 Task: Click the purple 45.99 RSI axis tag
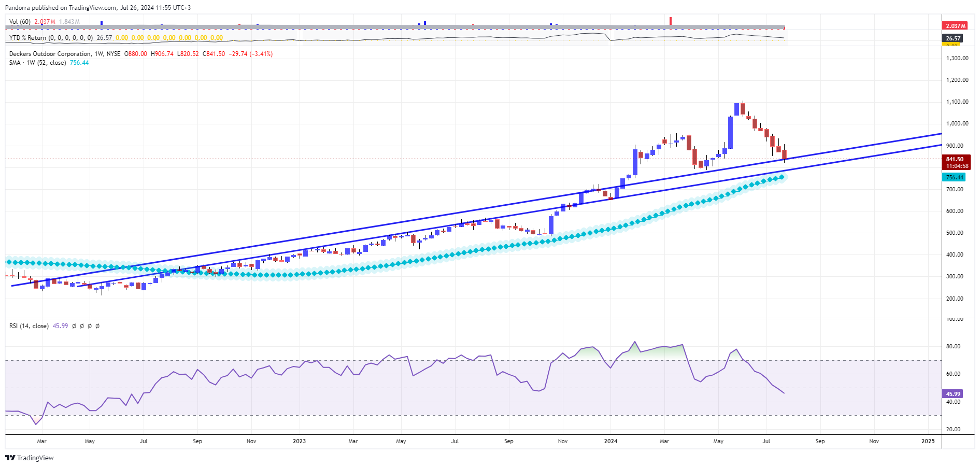point(952,394)
